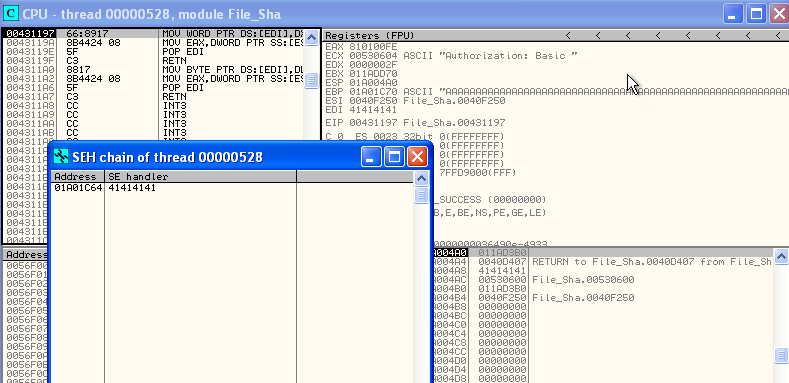789x383 pixels.
Task: Select EDI register value 41414141
Action: coord(373,110)
